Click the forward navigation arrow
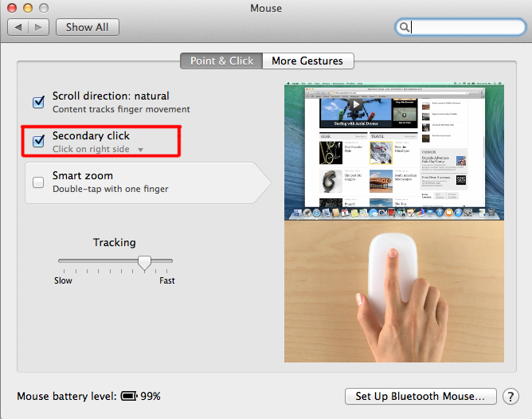The image size is (532, 419). [39, 27]
